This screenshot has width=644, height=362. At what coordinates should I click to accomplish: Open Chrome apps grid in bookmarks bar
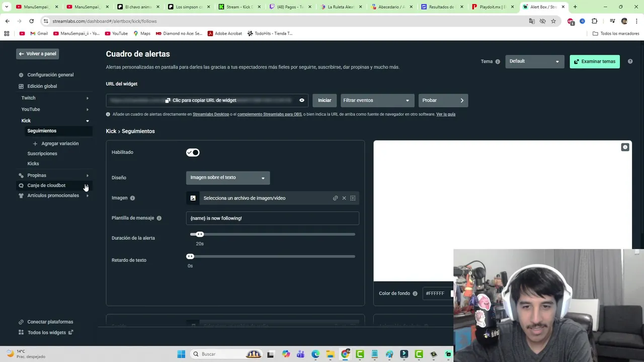pos(7,34)
